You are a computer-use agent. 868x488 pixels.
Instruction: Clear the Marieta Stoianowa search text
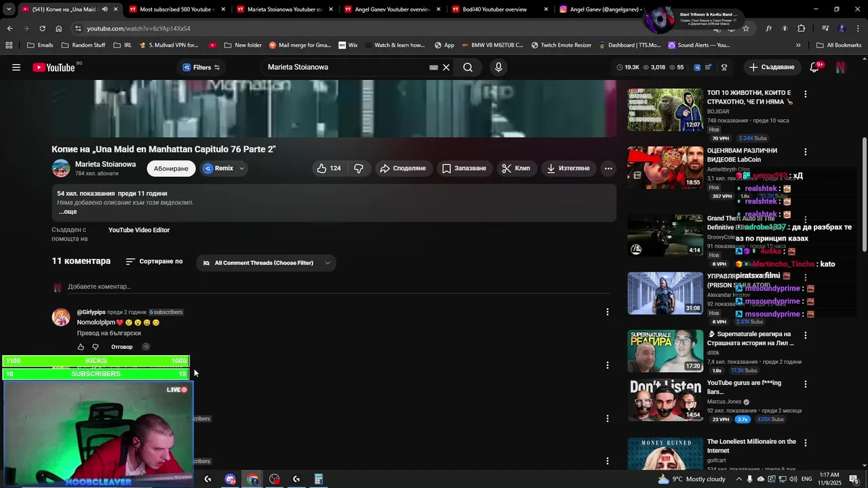446,67
